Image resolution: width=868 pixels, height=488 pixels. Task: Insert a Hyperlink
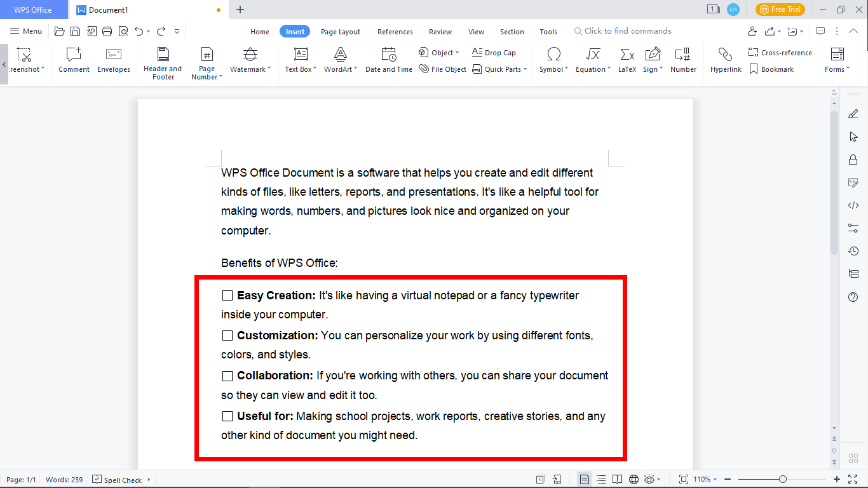(x=726, y=60)
